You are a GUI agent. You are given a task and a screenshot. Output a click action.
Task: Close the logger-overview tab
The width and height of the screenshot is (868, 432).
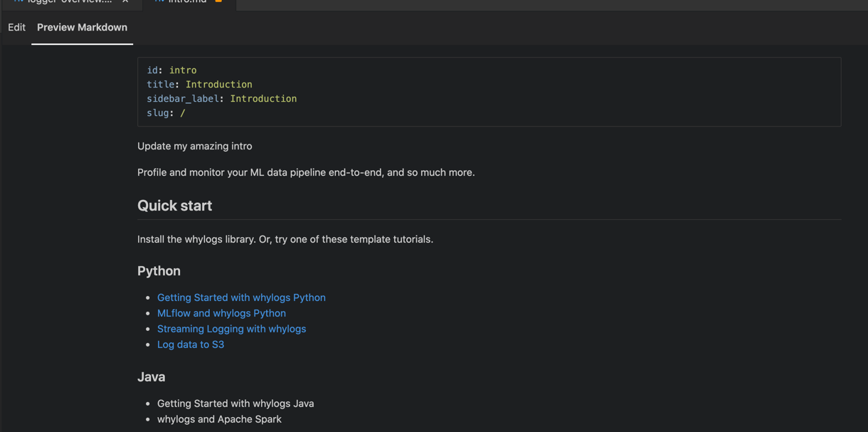click(x=125, y=1)
